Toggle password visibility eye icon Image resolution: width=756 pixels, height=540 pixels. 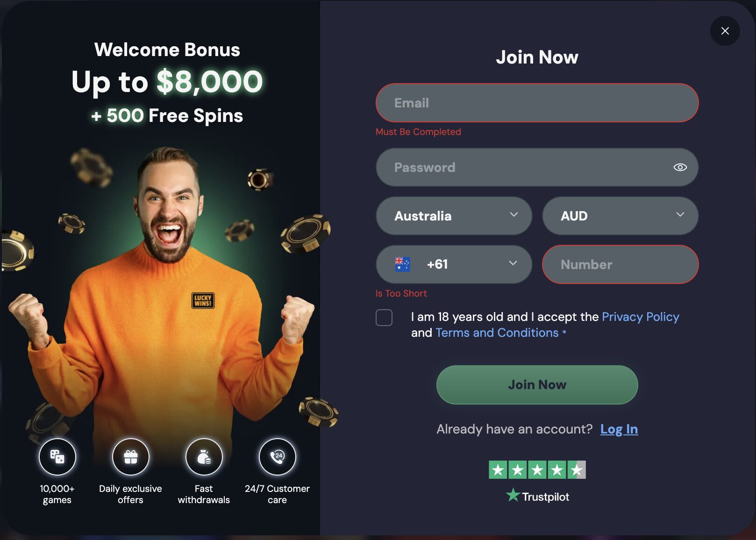[680, 167]
